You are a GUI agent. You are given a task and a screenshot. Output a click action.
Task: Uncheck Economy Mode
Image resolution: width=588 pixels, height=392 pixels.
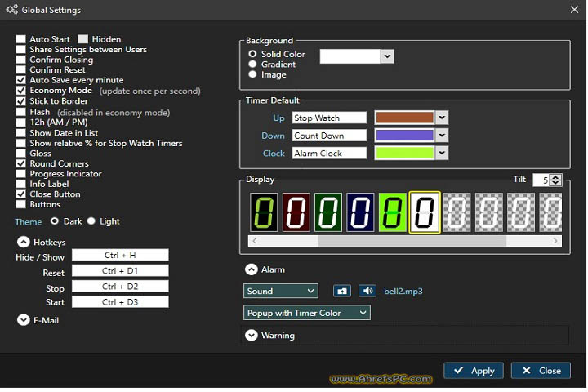pyautogui.click(x=21, y=91)
